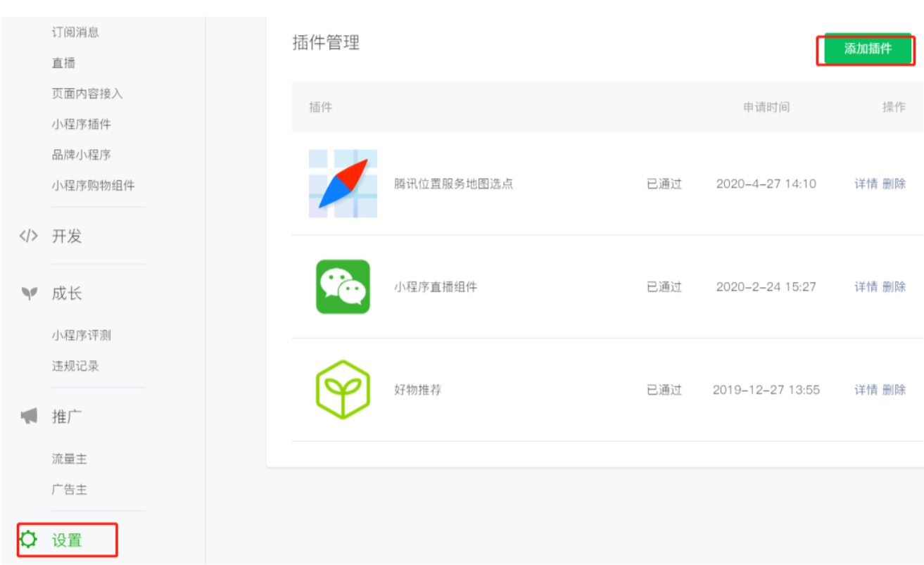This screenshot has height=565, width=924.
Task: Select 小程序插件 in the sidebar
Action: click(81, 124)
